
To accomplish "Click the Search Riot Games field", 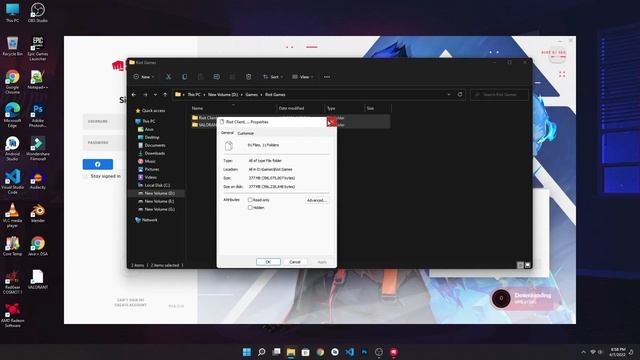I will [x=499, y=94].
